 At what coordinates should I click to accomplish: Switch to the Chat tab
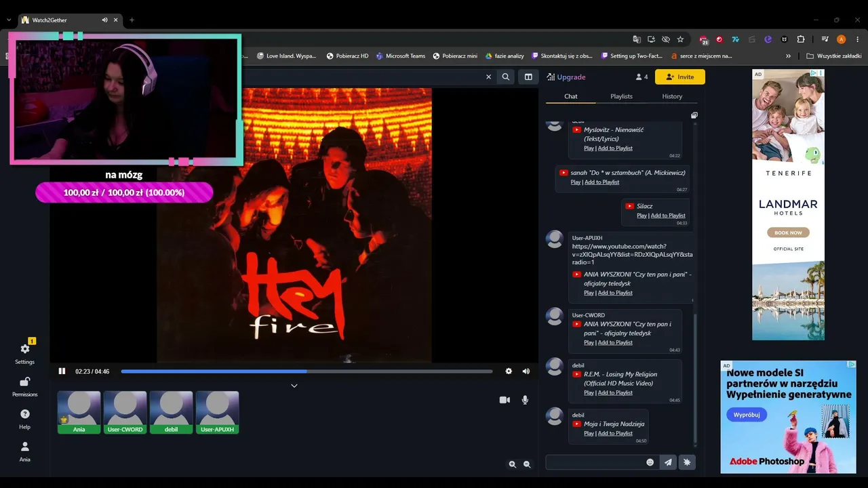(x=571, y=96)
